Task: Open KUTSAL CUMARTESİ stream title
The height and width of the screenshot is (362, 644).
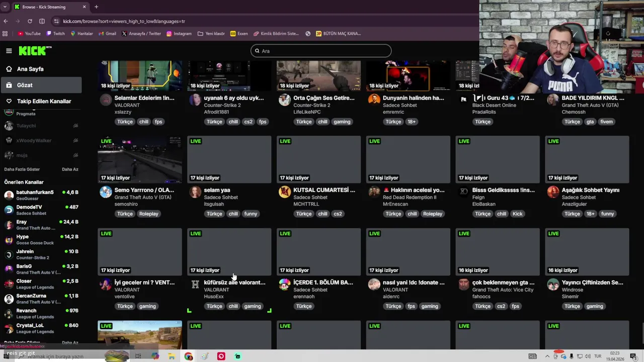Action: coord(324,190)
